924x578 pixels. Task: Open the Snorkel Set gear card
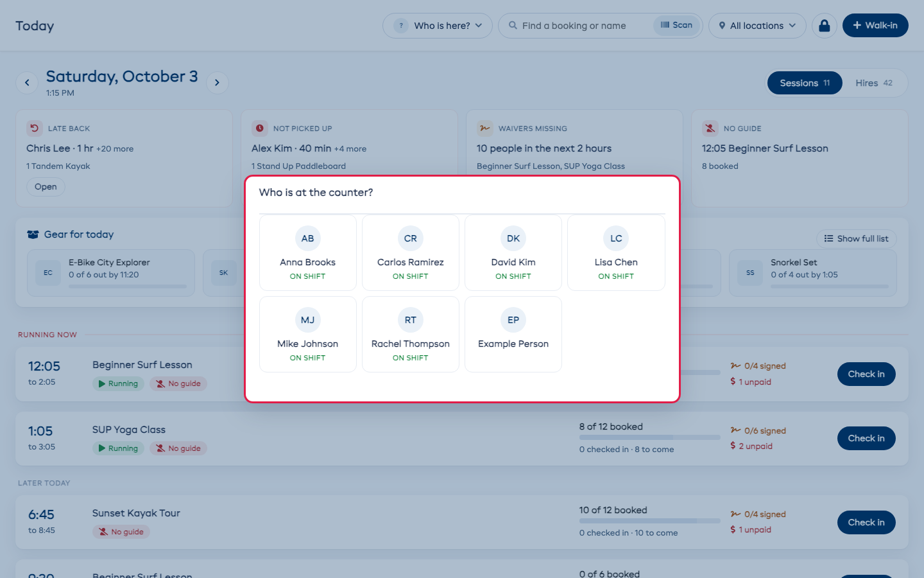coord(813,273)
